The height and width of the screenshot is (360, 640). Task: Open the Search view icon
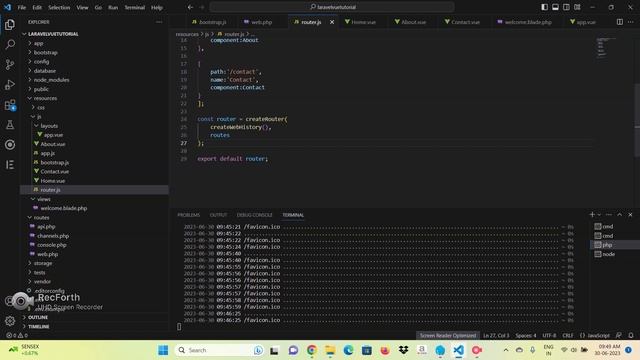pos(10,44)
